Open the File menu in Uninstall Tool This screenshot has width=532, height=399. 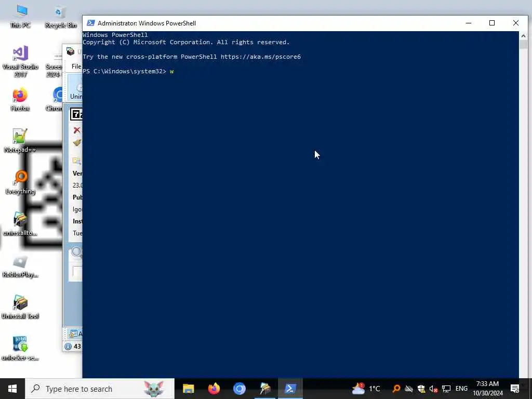click(x=76, y=66)
